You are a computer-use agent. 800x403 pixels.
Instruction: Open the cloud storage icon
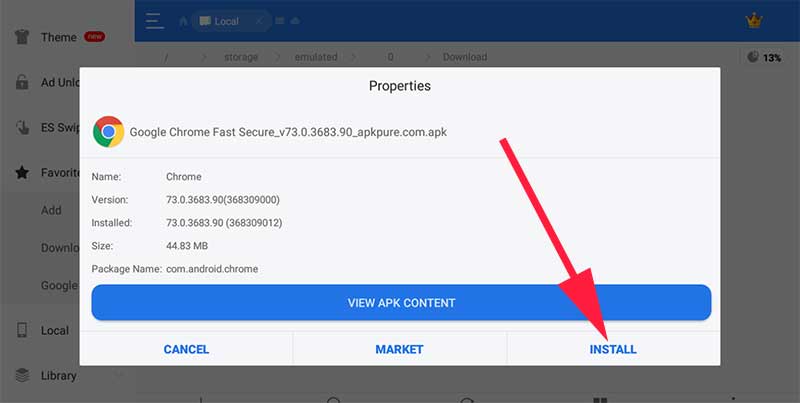[x=295, y=21]
